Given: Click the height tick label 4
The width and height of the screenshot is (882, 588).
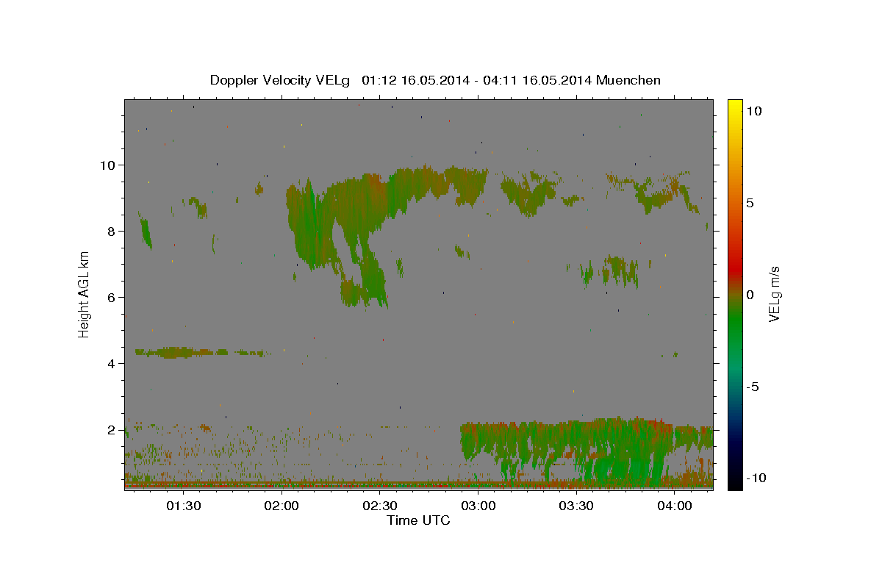Looking at the screenshot, I should click(111, 363).
